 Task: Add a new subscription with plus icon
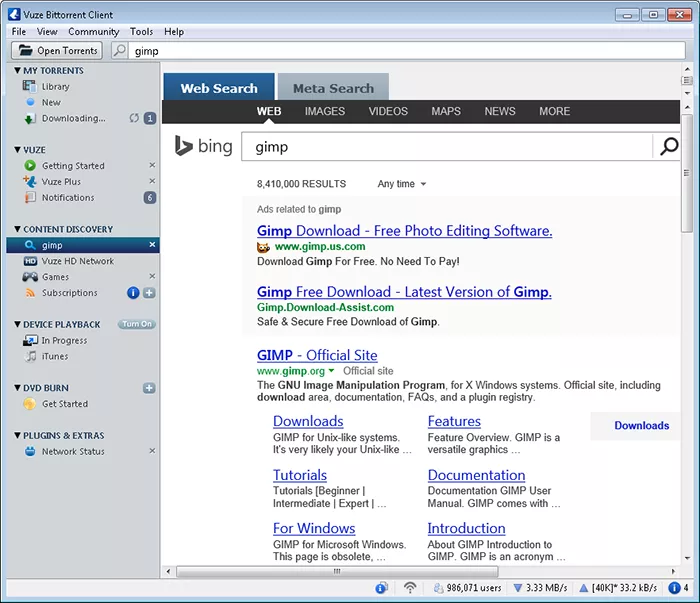(150, 293)
